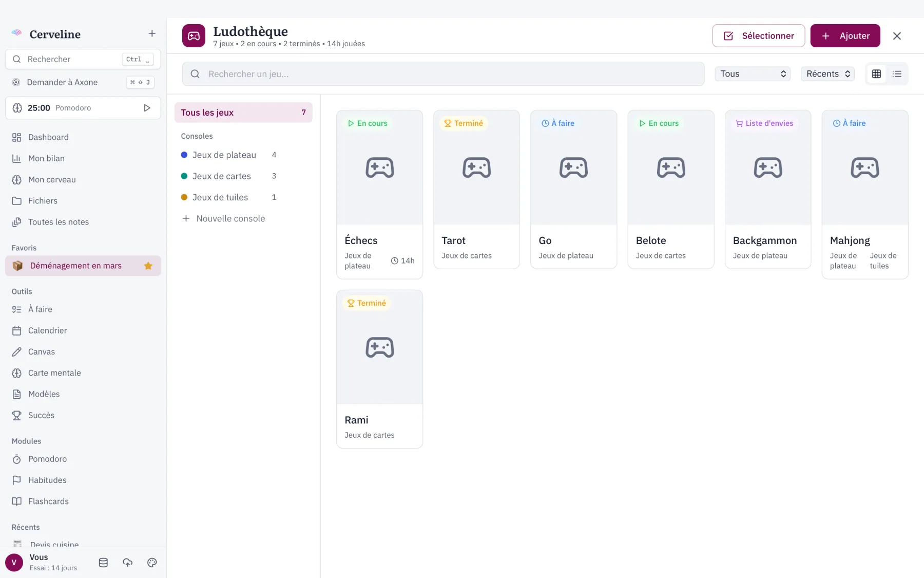924x578 pixels.
Task: Open the database icon in bottom bar
Action: coord(103,563)
